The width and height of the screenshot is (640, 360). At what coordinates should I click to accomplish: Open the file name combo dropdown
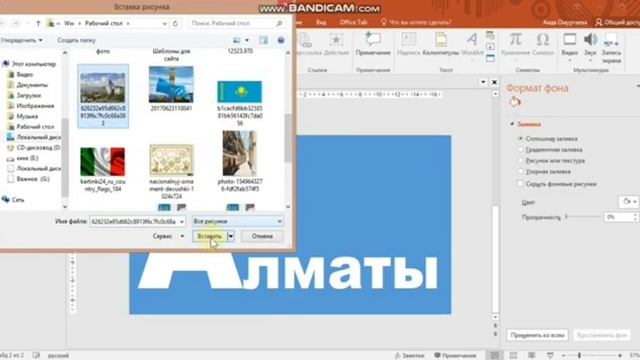click(182, 222)
